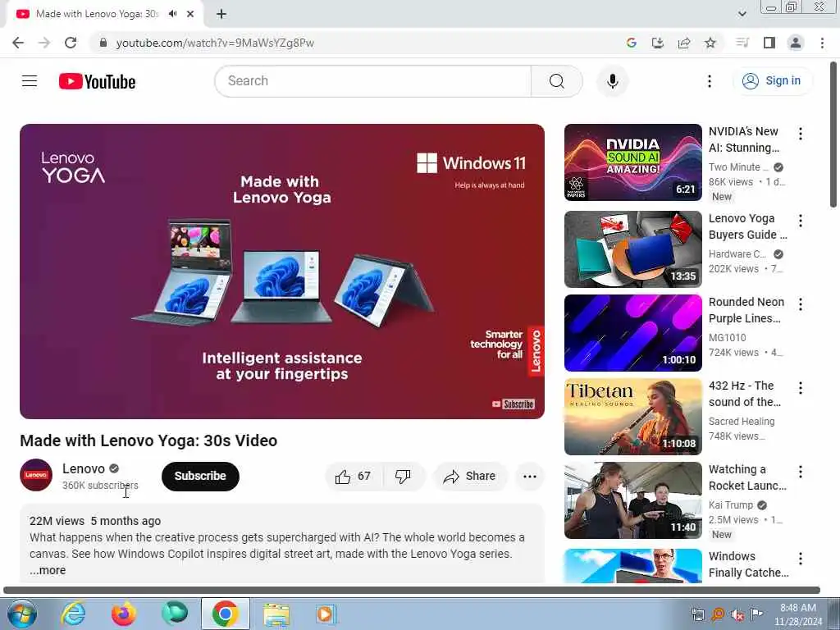The image size is (840, 630).
Task: Go back in Chrome
Action: [18, 43]
